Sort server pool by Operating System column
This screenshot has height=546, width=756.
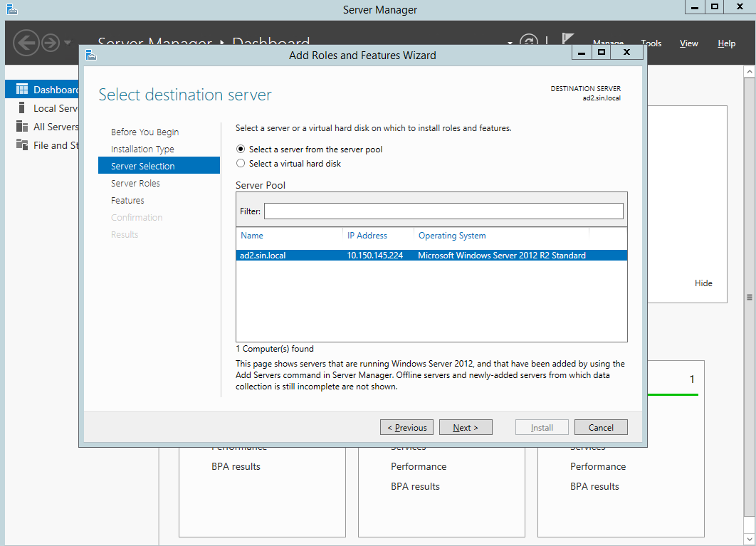point(452,236)
